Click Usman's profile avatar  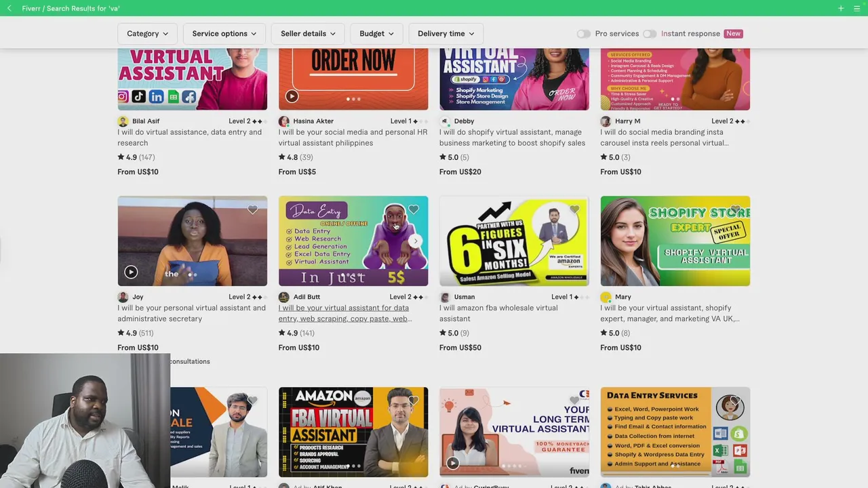click(445, 297)
